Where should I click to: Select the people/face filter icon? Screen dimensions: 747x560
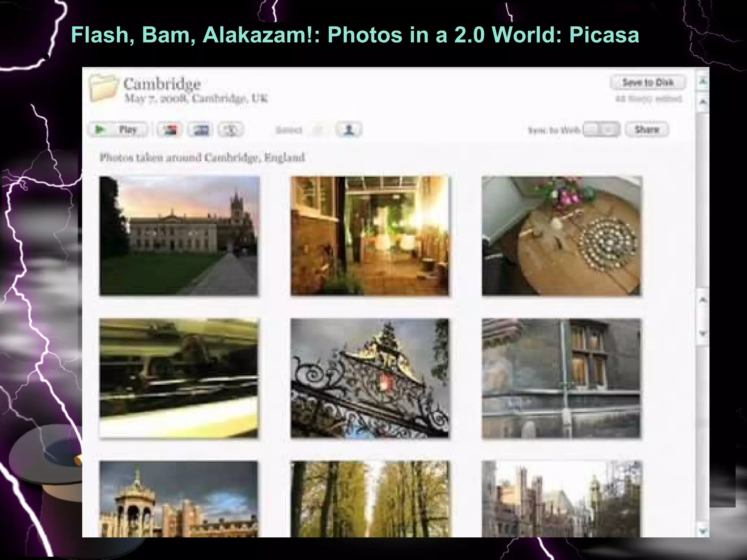[x=349, y=130]
